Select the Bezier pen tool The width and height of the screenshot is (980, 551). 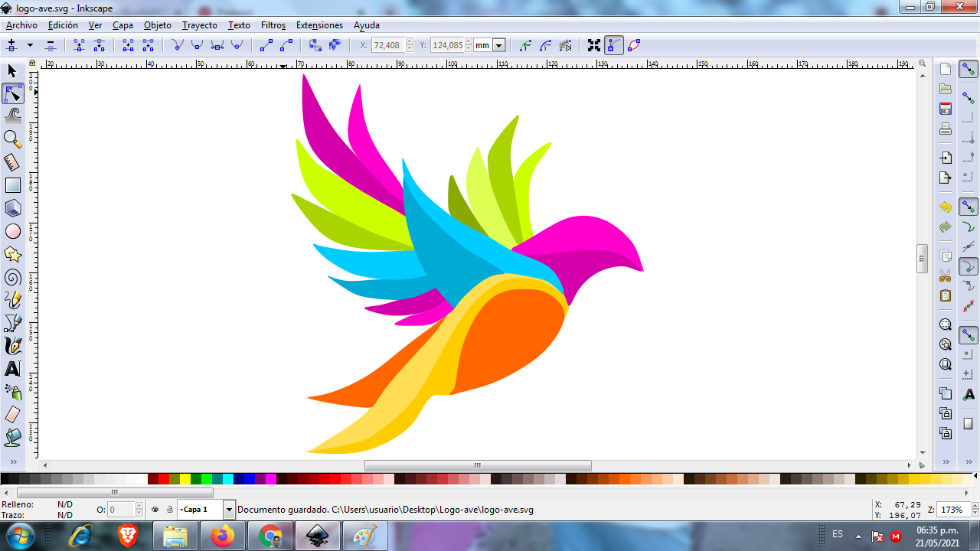click(x=12, y=323)
